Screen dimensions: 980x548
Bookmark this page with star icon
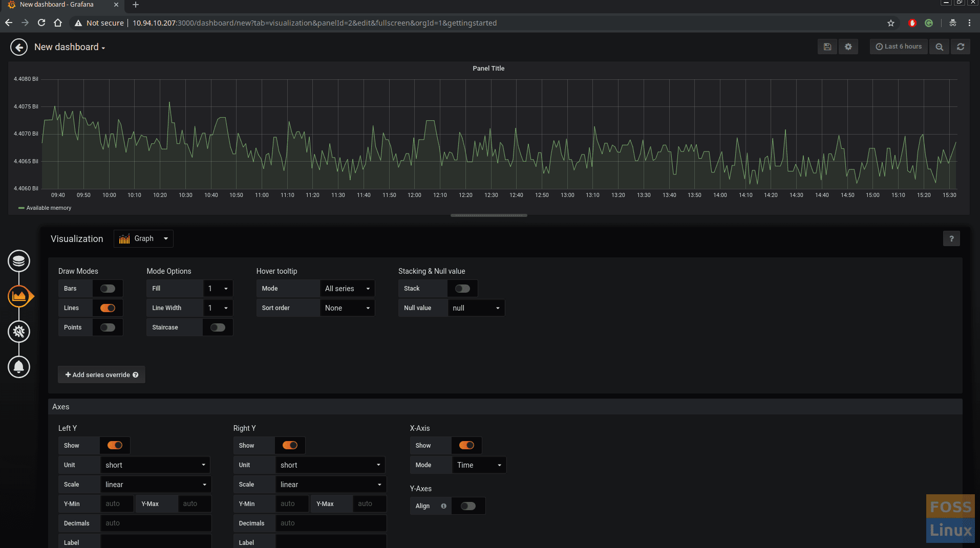point(891,23)
